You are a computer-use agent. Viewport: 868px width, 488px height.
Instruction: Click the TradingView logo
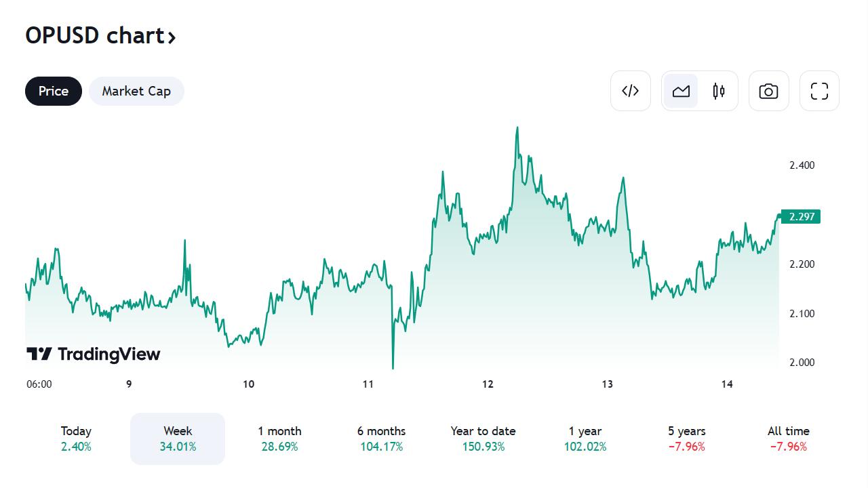point(94,354)
